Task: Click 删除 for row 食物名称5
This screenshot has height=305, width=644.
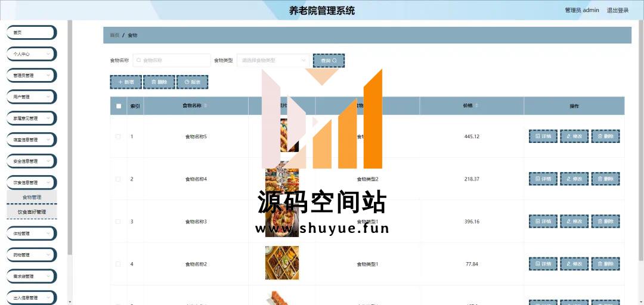Action: [x=605, y=136]
